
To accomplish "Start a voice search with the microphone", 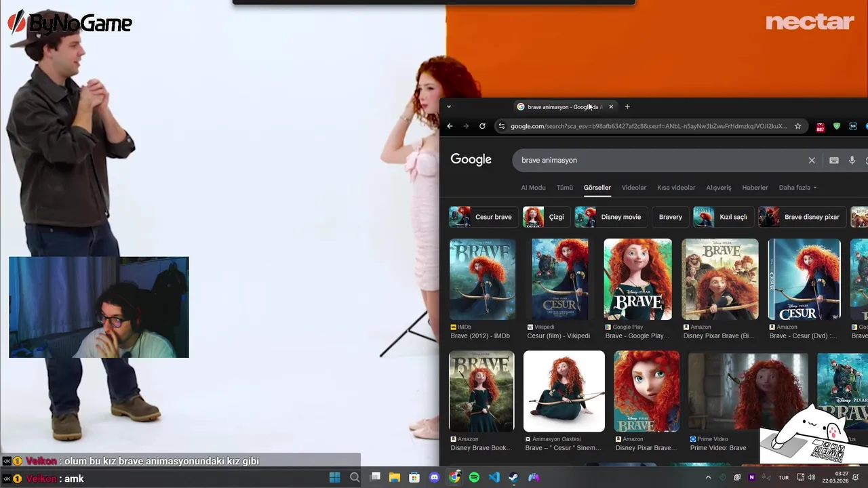I will coord(852,160).
